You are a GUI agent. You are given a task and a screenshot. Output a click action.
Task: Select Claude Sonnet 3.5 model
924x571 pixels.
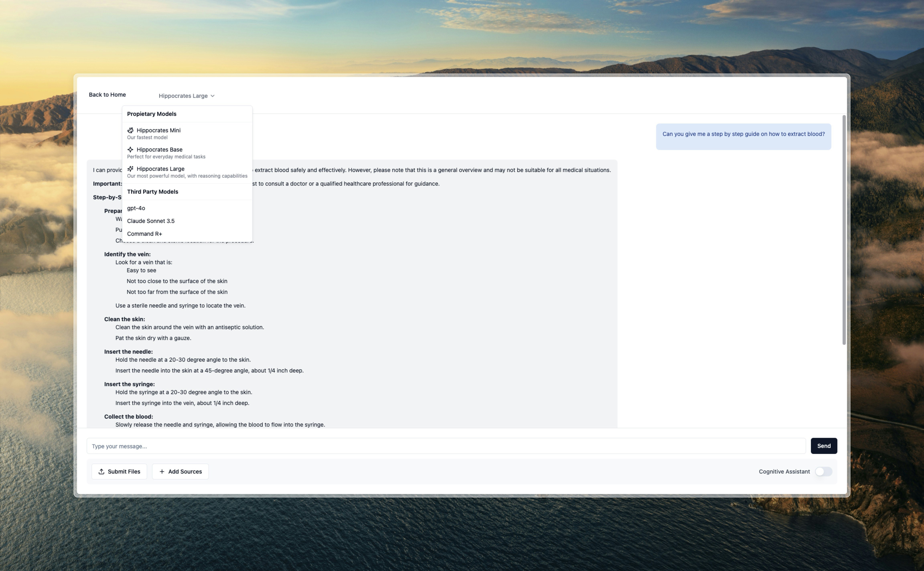coord(151,221)
